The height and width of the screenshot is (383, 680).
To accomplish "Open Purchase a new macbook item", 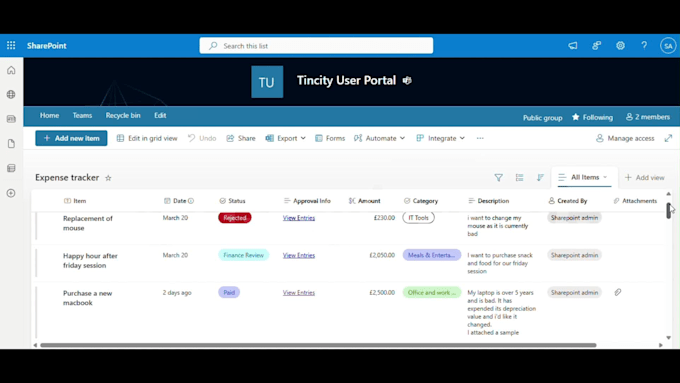I will click(x=88, y=298).
